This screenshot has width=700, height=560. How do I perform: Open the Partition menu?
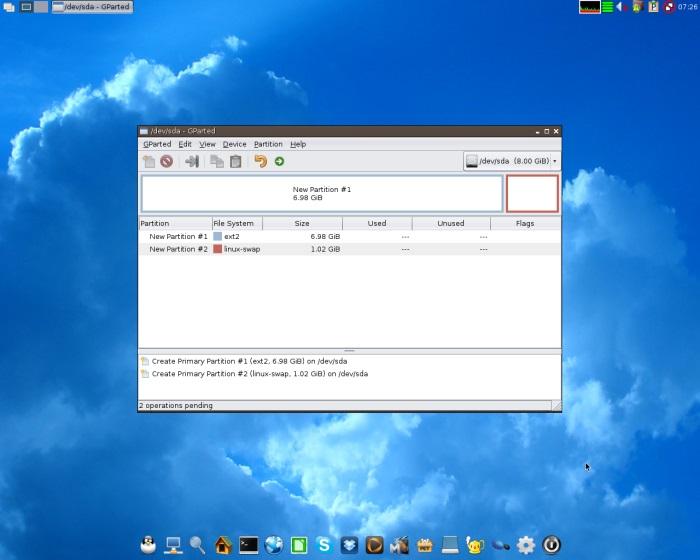(x=268, y=144)
